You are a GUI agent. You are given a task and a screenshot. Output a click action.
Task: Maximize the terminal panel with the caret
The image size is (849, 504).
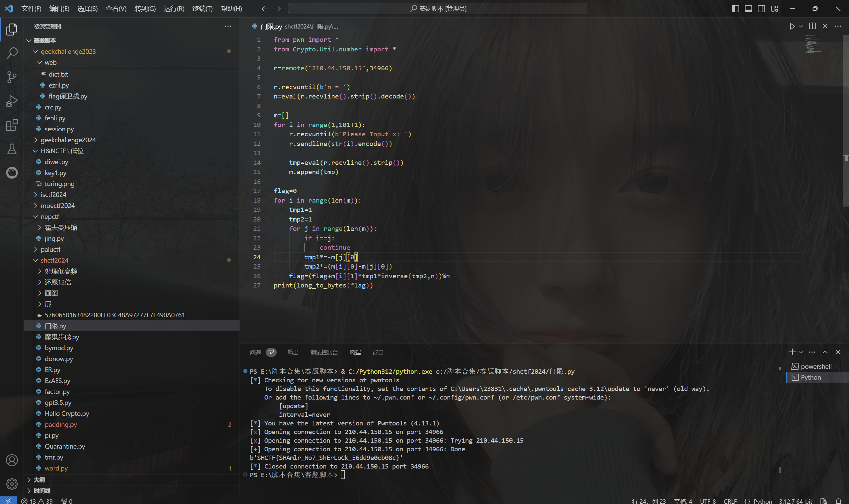825,352
